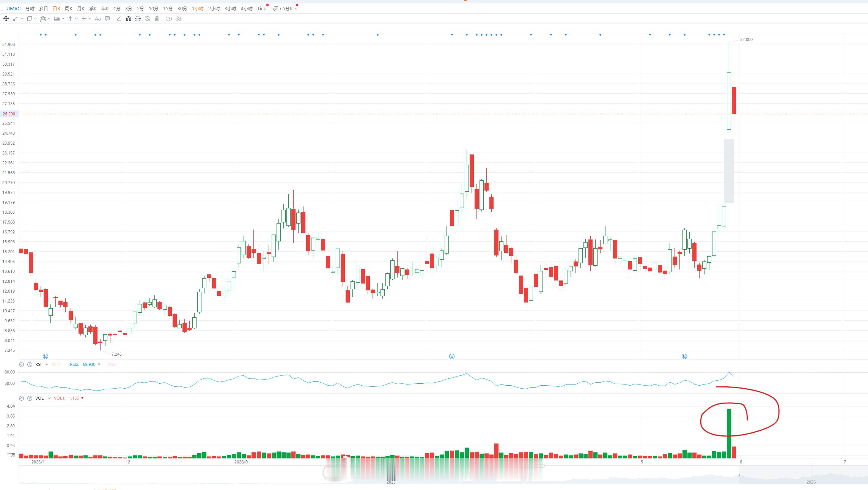The image size is (868, 490).
Task: Expand Fibonacci tool options arrow
Action: (x=63, y=19)
